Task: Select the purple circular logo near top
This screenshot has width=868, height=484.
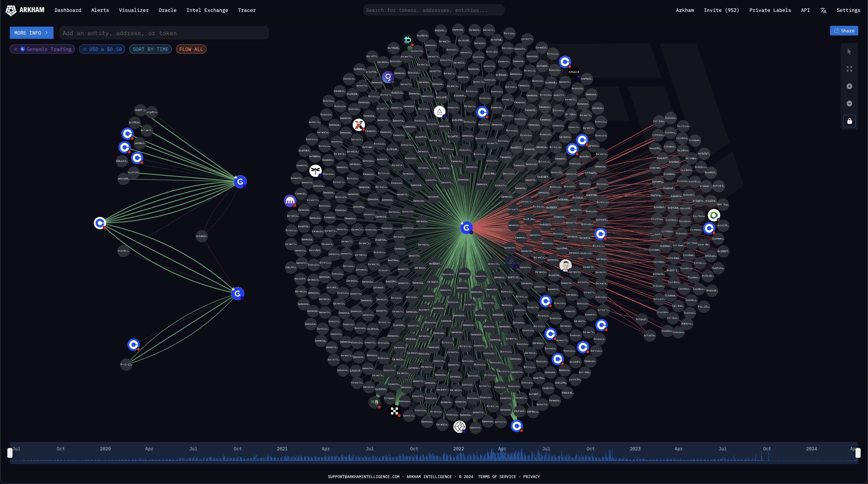Action: click(388, 77)
